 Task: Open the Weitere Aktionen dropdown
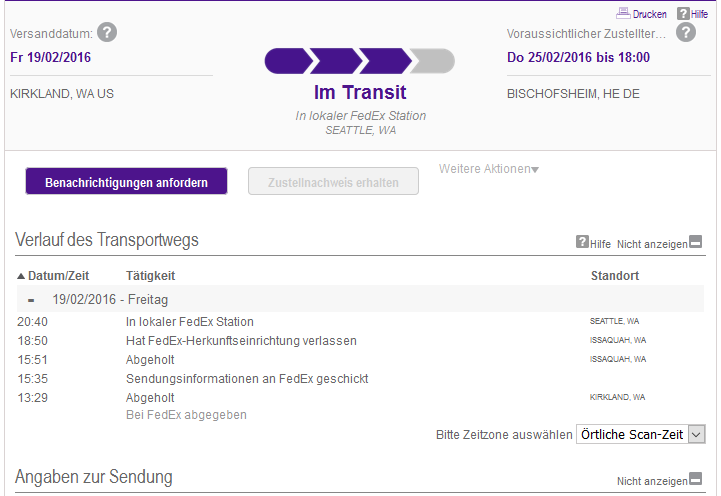click(488, 169)
